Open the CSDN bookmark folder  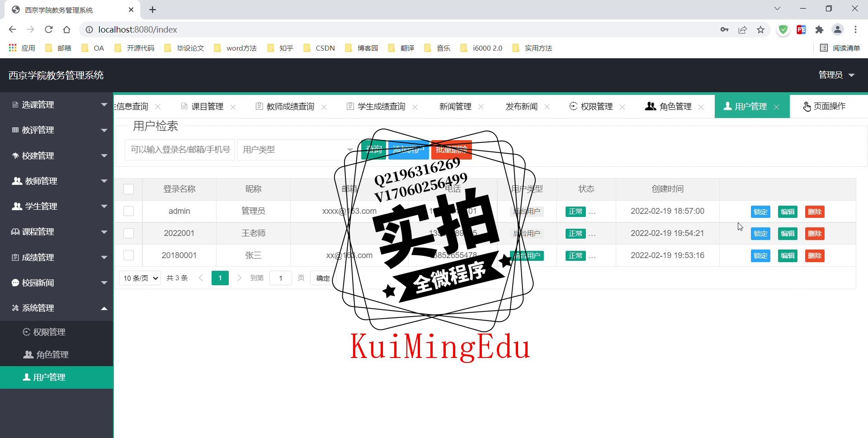[319, 48]
